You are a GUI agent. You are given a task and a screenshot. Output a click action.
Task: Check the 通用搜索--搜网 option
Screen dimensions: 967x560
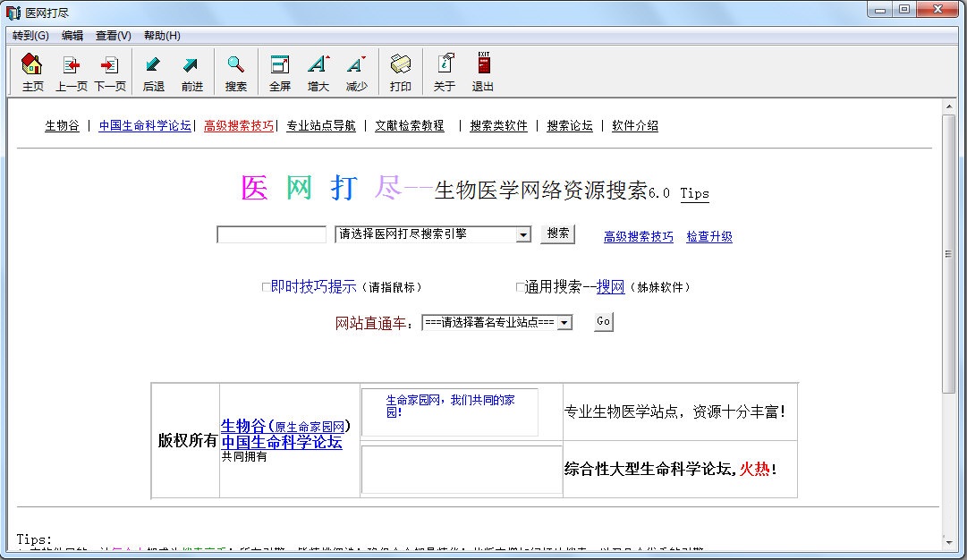(x=519, y=286)
